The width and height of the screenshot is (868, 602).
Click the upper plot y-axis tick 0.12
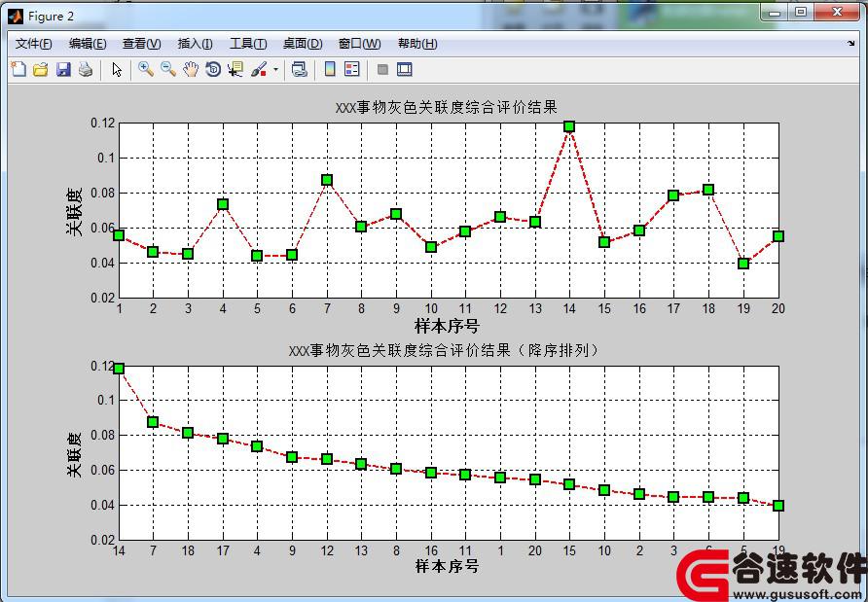coord(103,123)
